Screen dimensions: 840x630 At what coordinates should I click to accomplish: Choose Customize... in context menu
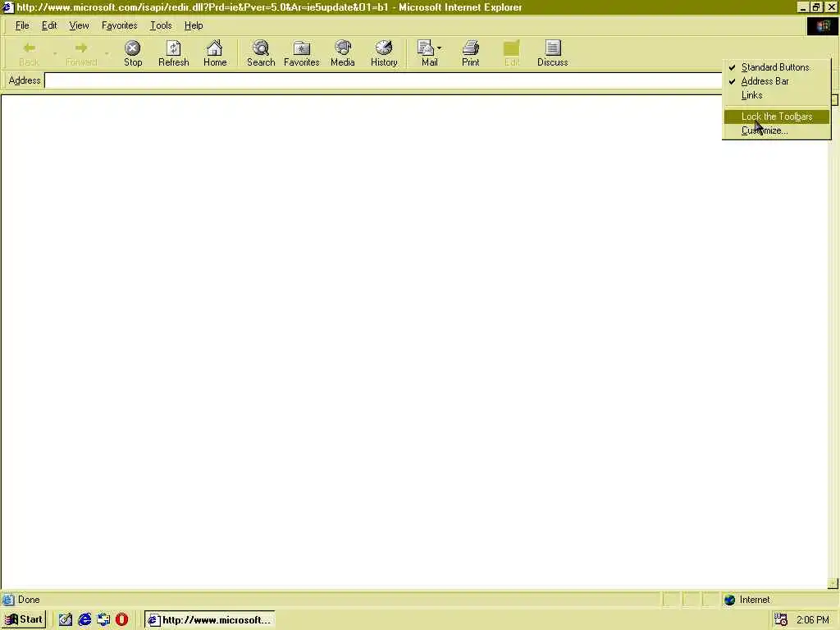pos(776,130)
